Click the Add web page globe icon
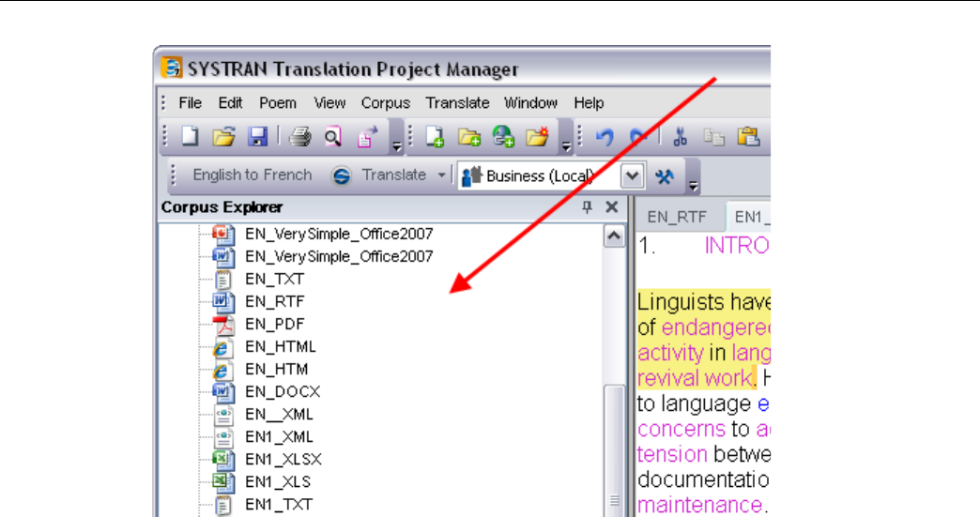980x517 pixels. coord(503,136)
